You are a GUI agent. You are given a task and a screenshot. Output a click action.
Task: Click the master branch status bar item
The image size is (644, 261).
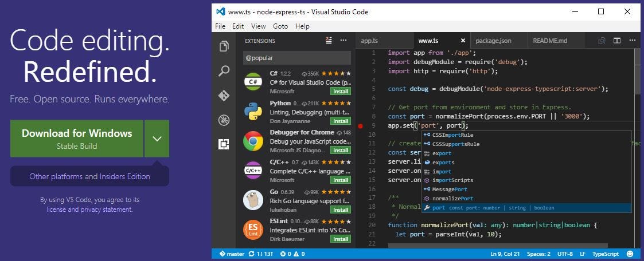click(x=232, y=254)
